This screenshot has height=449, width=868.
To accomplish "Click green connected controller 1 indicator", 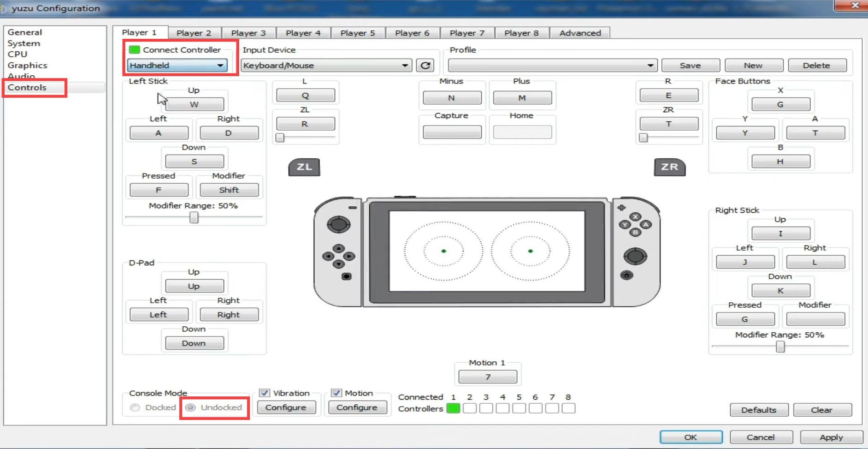I will pyautogui.click(x=453, y=408).
